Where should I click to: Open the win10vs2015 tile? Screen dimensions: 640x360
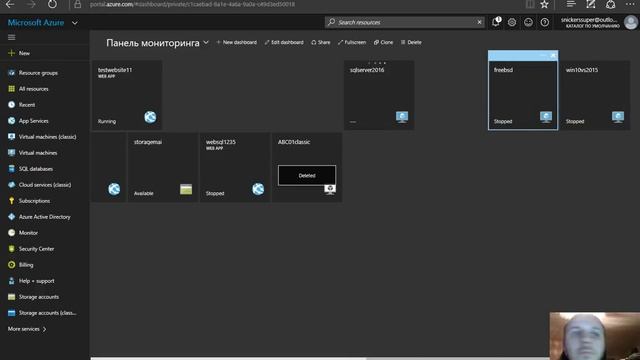pyautogui.click(x=595, y=95)
